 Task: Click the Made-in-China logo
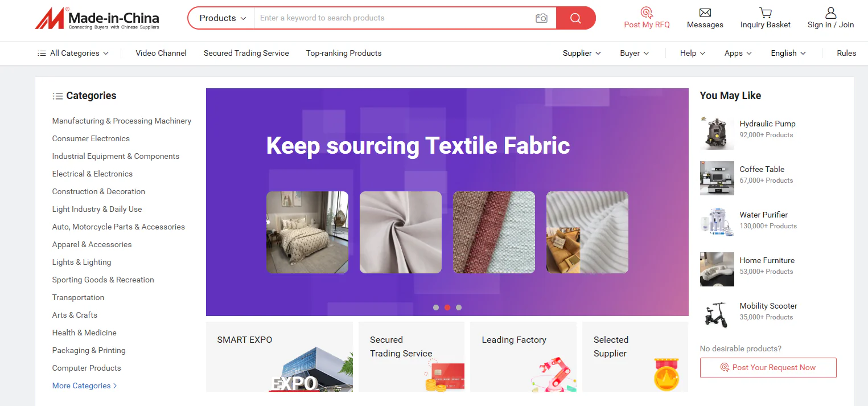point(97,18)
